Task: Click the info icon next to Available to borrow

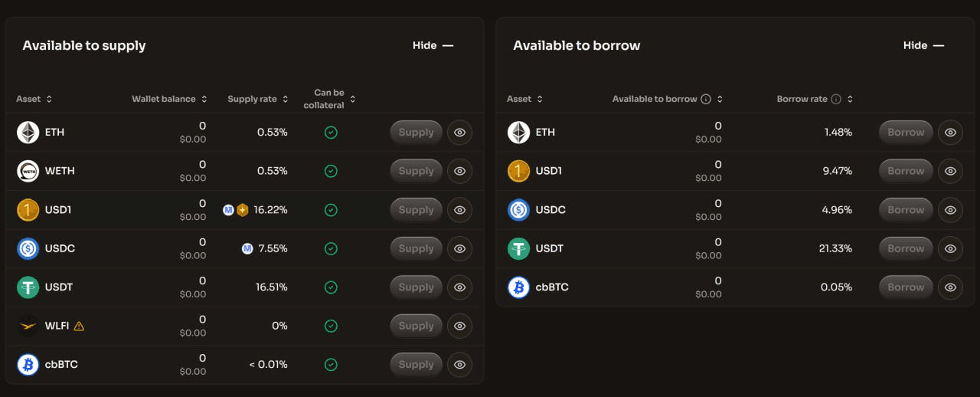Action: [x=706, y=99]
